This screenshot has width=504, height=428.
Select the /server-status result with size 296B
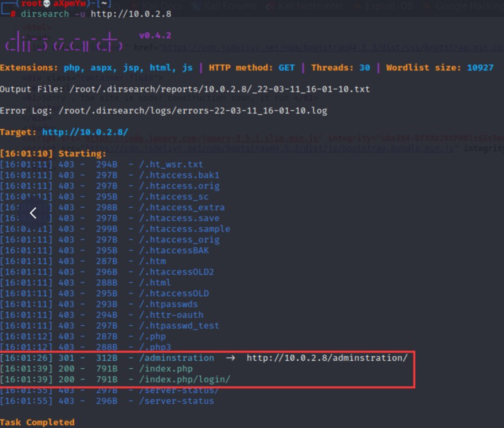point(176,401)
